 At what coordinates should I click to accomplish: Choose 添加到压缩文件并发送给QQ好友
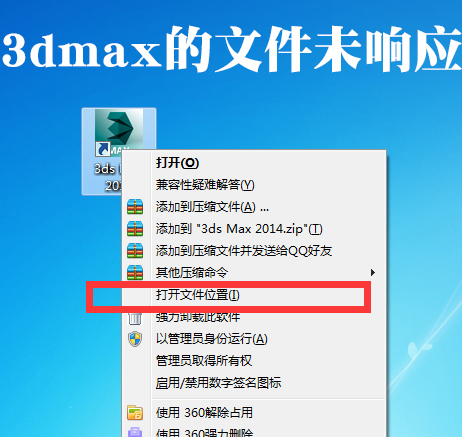coord(244,251)
